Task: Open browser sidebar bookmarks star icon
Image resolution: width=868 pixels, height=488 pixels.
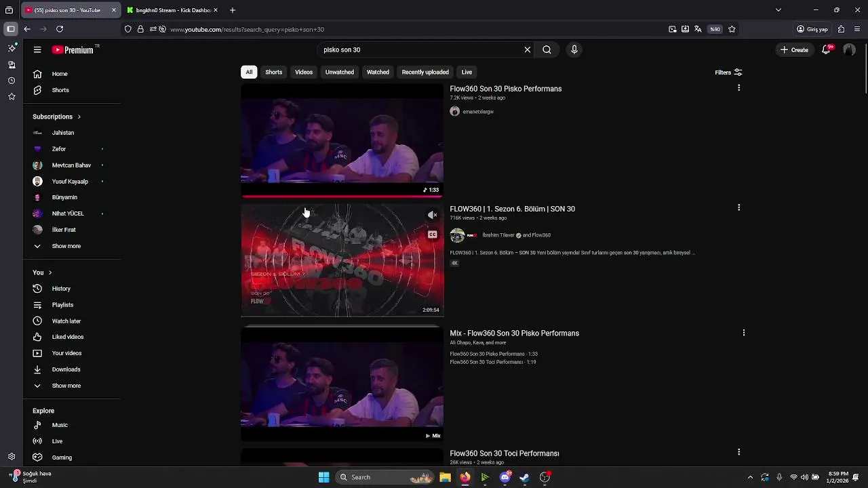Action: [x=12, y=97]
